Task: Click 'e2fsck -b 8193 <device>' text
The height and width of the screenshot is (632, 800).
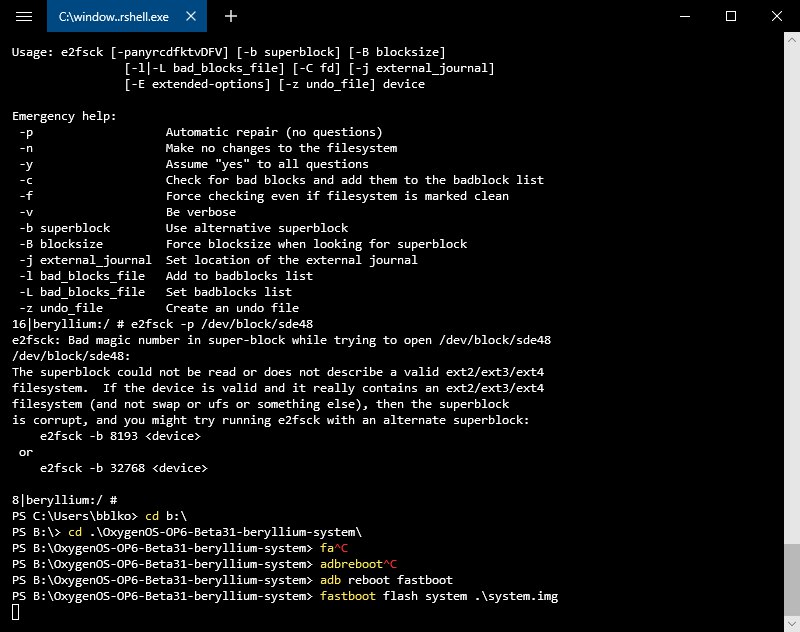Action: click(120, 436)
